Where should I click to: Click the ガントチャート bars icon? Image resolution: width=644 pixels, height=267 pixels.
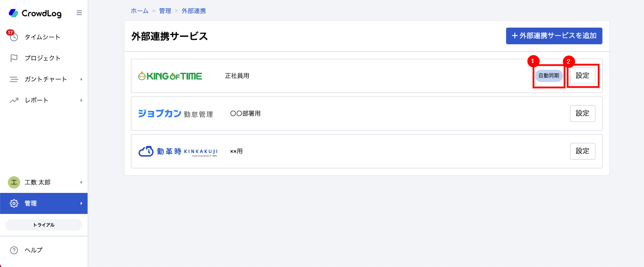click(x=14, y=79)
